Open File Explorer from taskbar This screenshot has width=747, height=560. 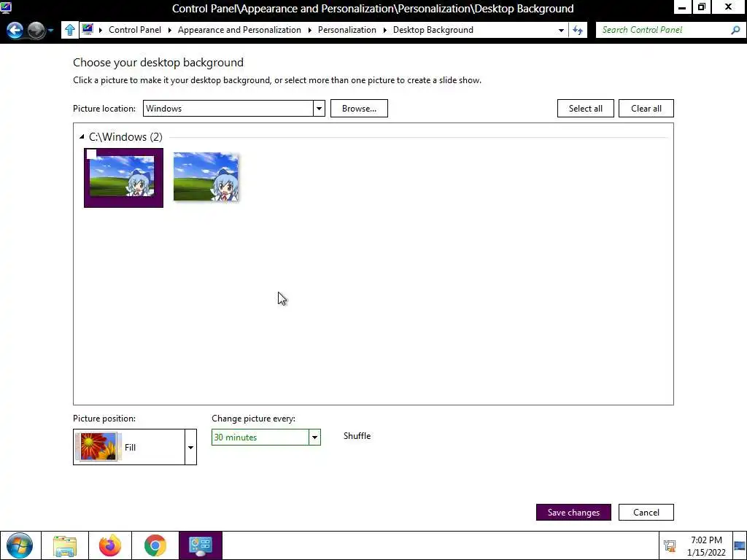point(65,545)
